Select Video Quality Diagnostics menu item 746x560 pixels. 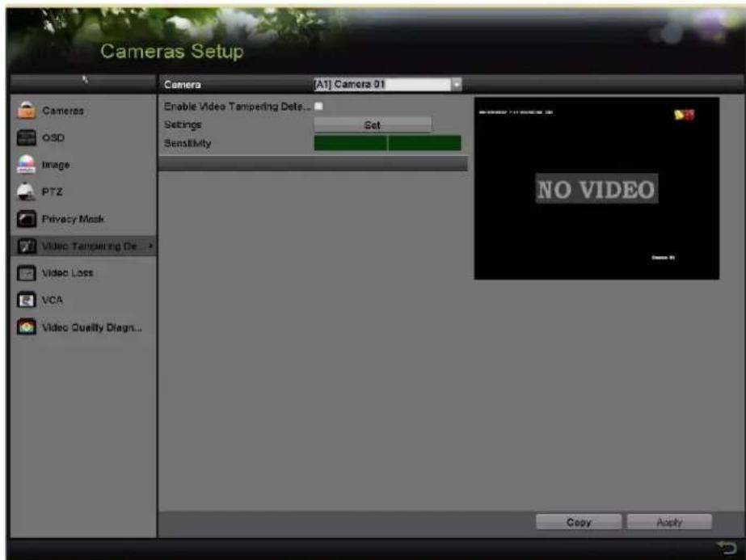pyautogui.click(x=83, y=327)
